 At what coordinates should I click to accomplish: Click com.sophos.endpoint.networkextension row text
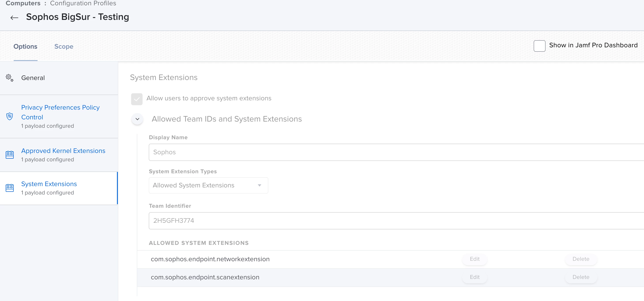(x=210, y=259)
